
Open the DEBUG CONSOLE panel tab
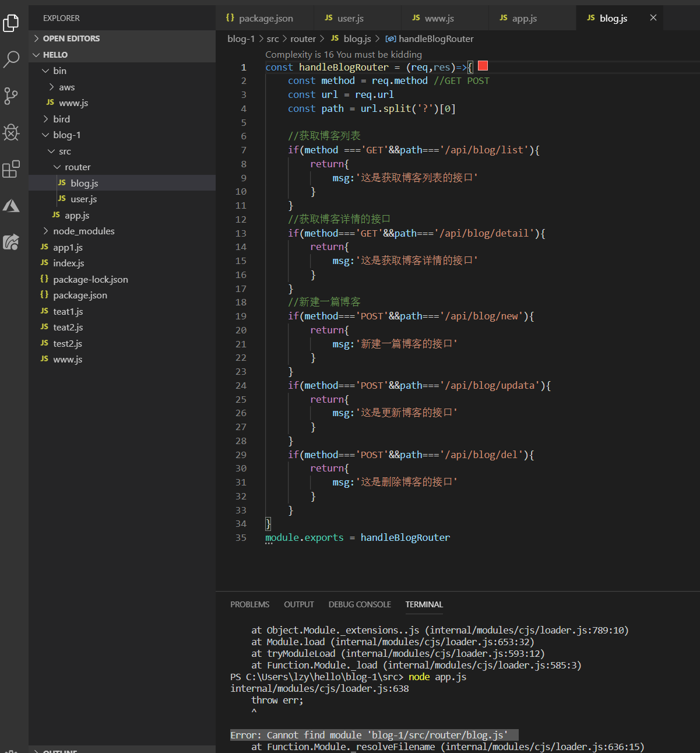[359, 604]
